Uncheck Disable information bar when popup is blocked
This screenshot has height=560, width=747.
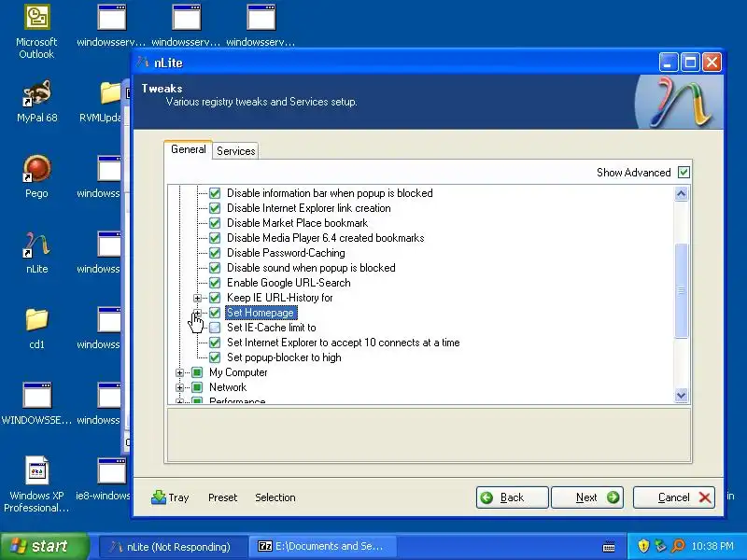pos(215,193)
